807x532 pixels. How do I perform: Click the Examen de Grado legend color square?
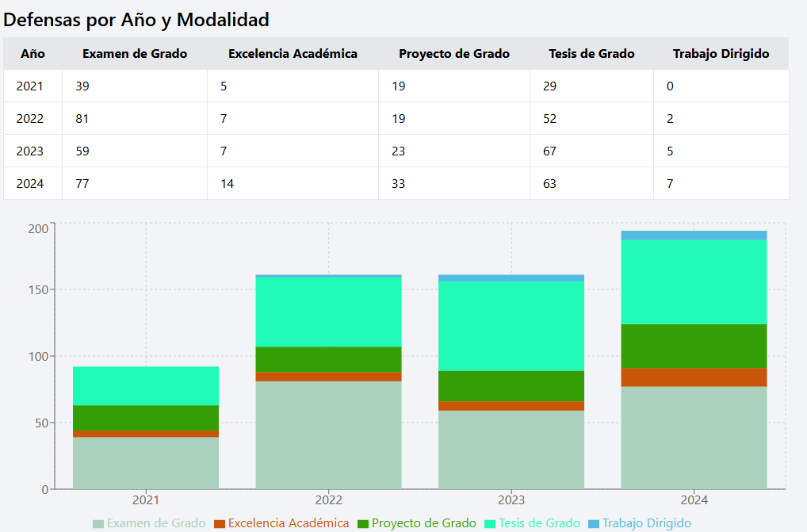[98, 524]
